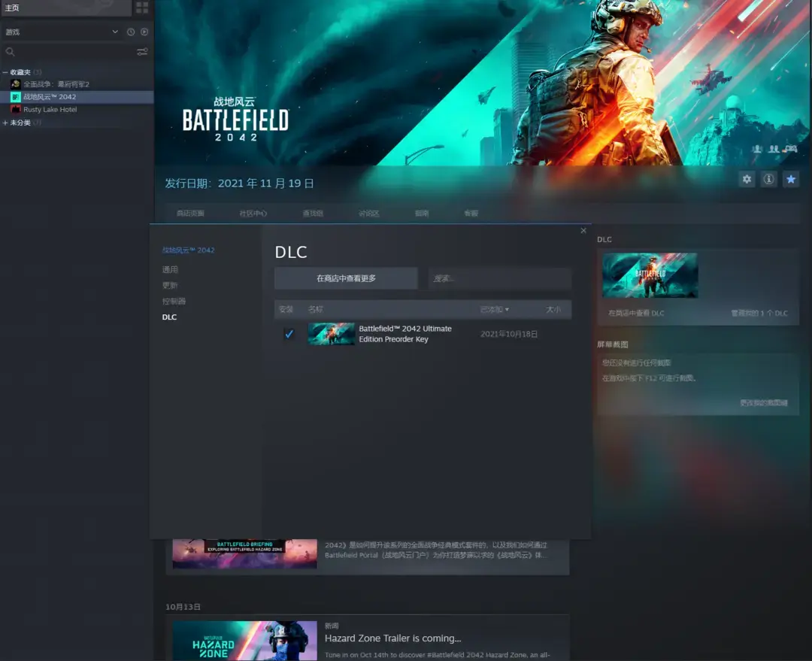Open the 商店页面 store page tab
812x661 pixels.
(190, 213)
